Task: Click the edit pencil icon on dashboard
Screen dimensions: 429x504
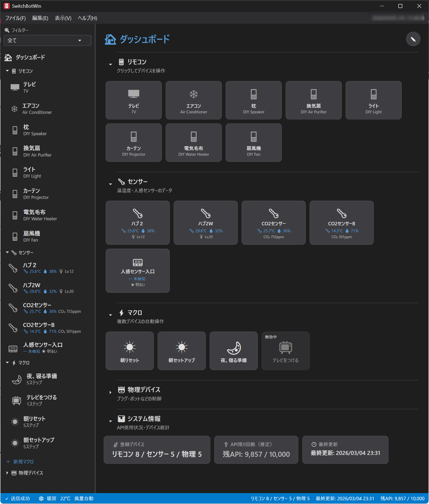Action: pos(413,39)
